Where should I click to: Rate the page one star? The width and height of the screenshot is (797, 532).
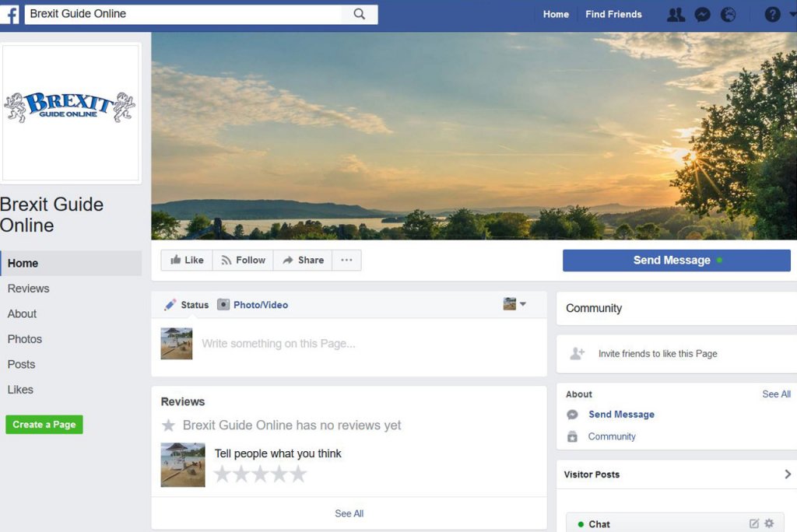[x=222, y=474]
